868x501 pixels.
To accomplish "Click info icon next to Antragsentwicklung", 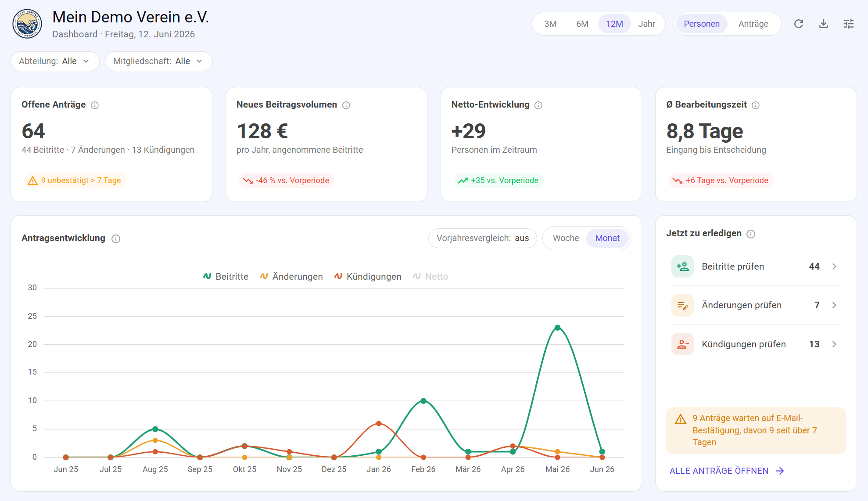I will click(116, 238).
